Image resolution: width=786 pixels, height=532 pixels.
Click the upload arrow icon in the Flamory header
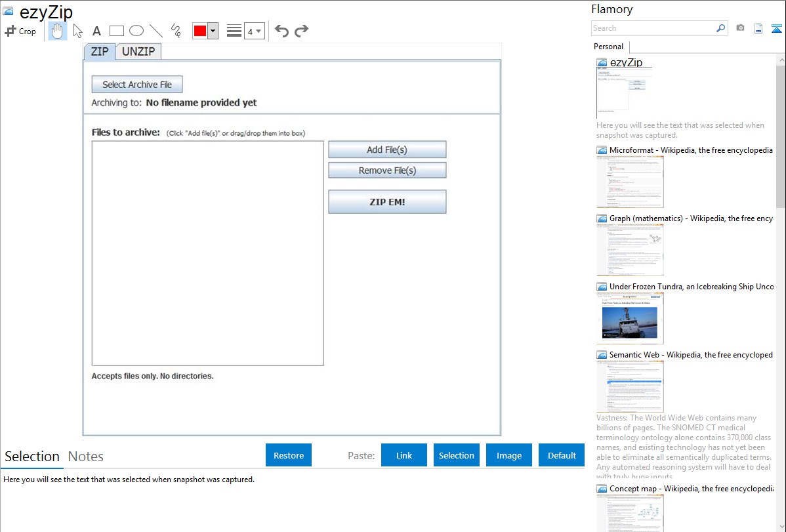[776, 28]
